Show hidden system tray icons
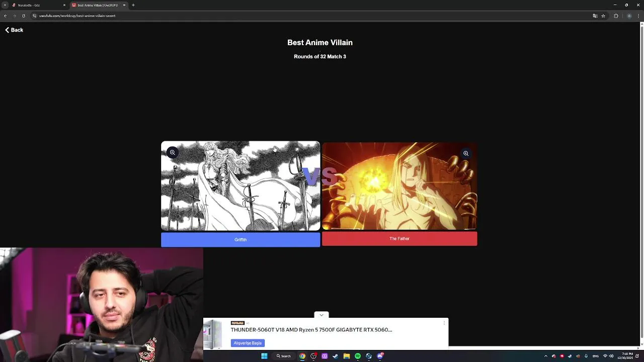The width and height of the screenshot is (644, 362). click(546, 356)
